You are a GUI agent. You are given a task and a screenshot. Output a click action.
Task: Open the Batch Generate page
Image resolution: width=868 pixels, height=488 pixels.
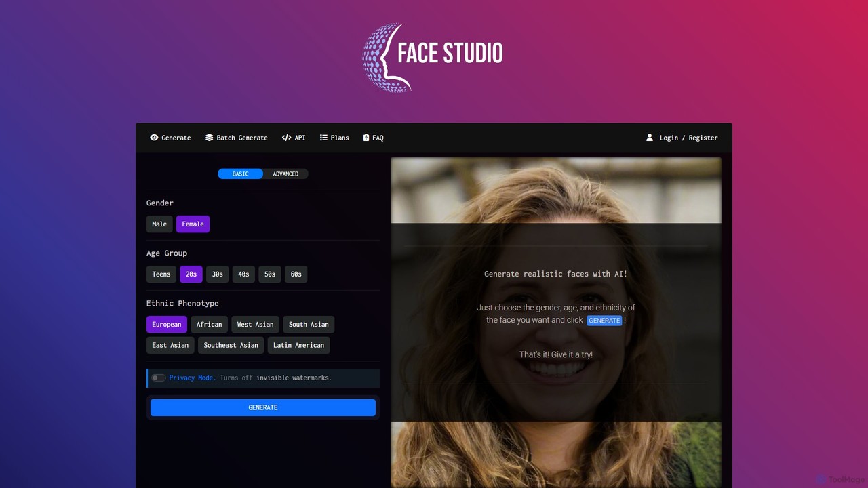click(237, 138)
